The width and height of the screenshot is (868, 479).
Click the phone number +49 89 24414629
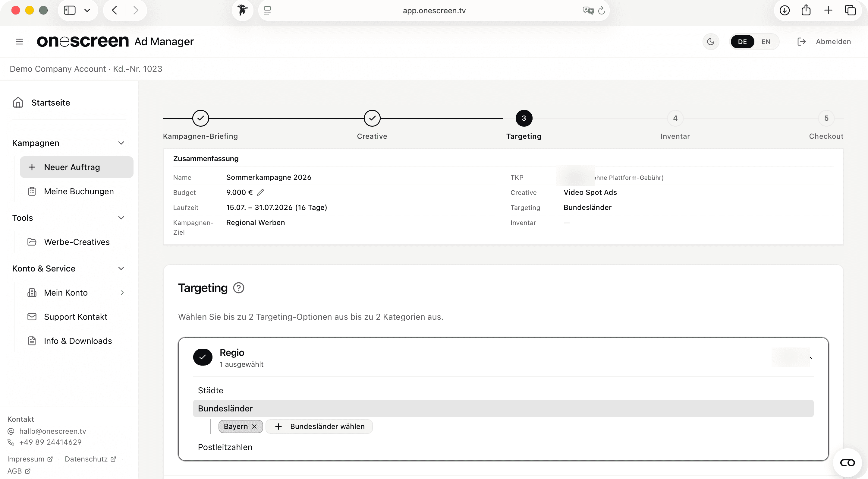coord(50,442)
